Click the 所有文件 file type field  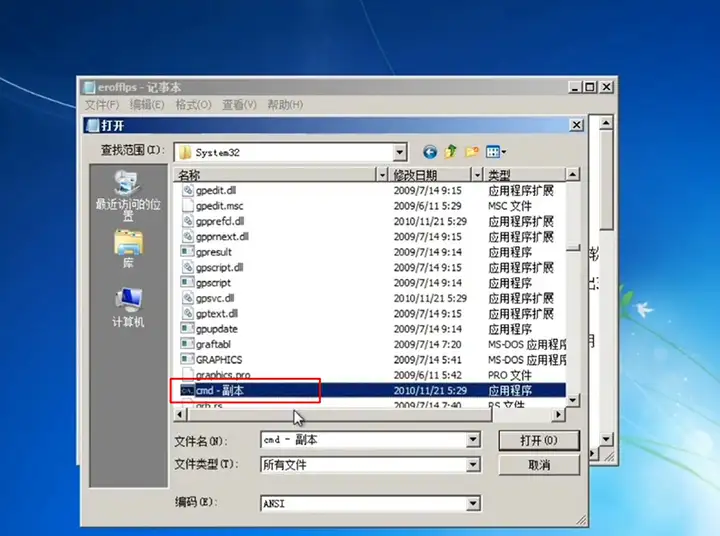[x=364, y=465]
